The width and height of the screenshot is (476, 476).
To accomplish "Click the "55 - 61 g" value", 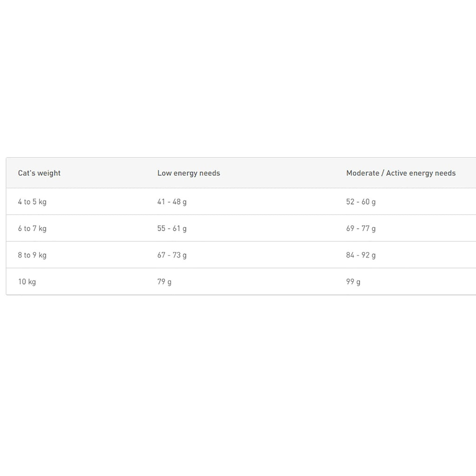I will (x=172, y=228).
